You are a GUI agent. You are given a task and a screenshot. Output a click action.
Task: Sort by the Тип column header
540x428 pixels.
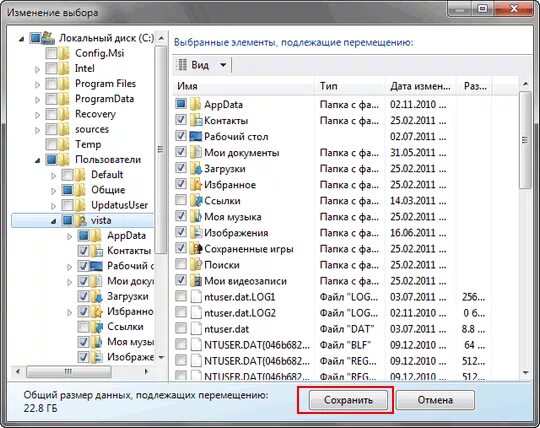pyautogui.click(x=350, y=86)
